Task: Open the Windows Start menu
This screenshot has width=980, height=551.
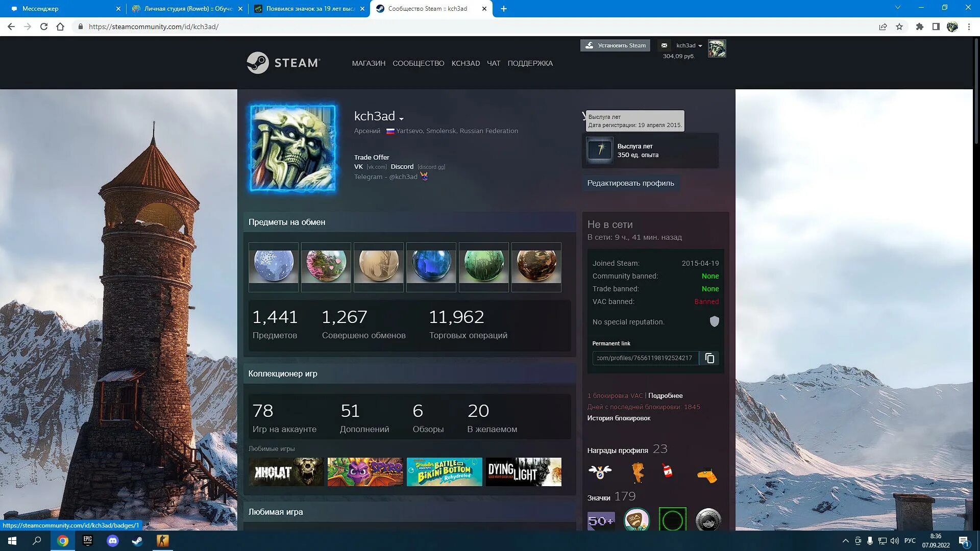Action: [x=12, y=541]
